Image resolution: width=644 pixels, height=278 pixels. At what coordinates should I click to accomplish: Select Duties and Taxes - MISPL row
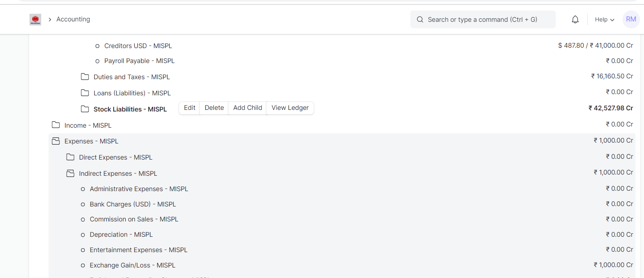(x=132, y=77)
